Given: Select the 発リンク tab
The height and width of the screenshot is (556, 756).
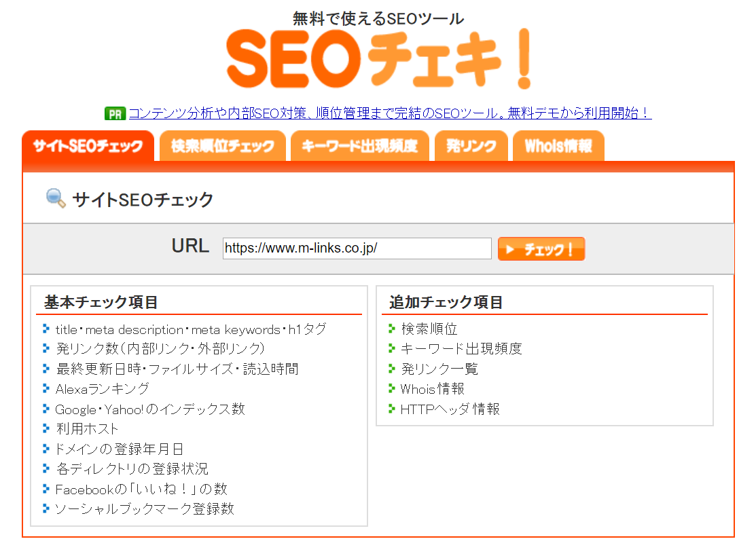Looking at the screenshot, I should [x=471, y=145].
